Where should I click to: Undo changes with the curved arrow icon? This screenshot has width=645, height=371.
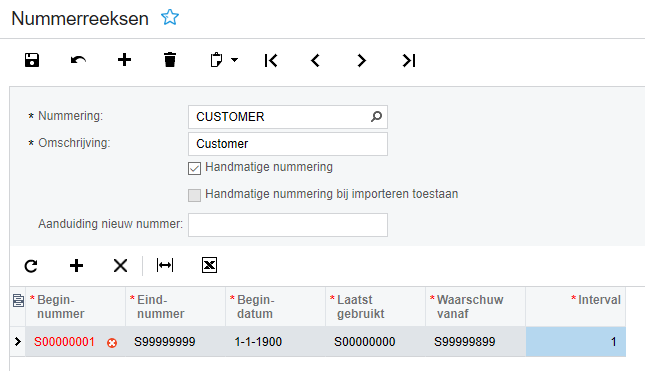coord(78,60)
